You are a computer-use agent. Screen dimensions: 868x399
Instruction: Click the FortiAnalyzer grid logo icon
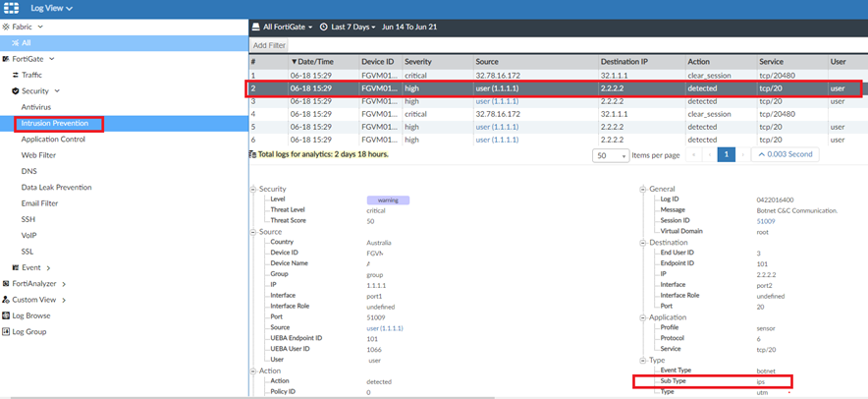13,9
